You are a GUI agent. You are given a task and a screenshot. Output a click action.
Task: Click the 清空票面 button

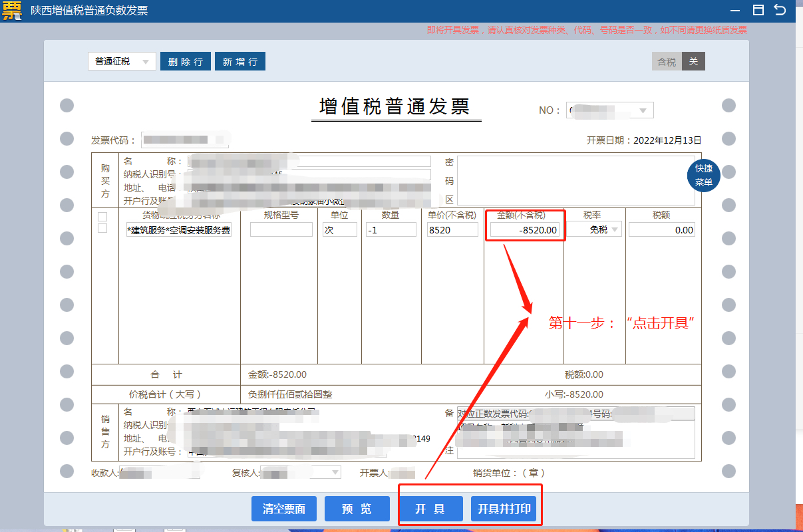284,509
